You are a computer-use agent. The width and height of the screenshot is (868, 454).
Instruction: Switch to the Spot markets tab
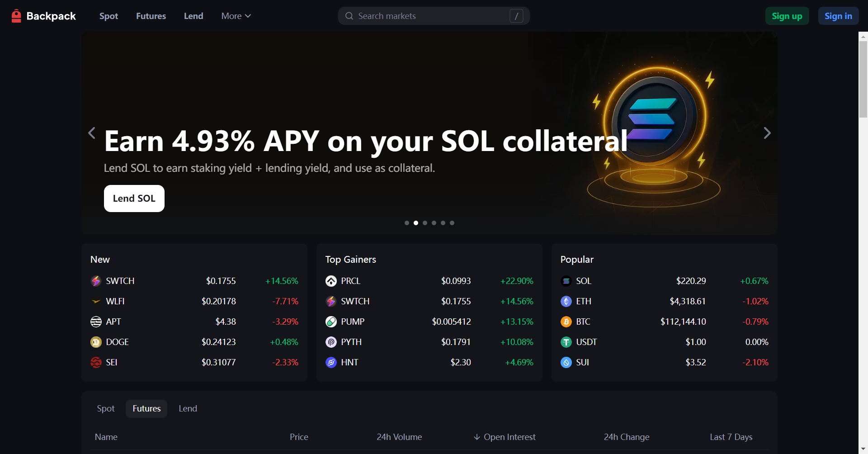pos(106,408)
